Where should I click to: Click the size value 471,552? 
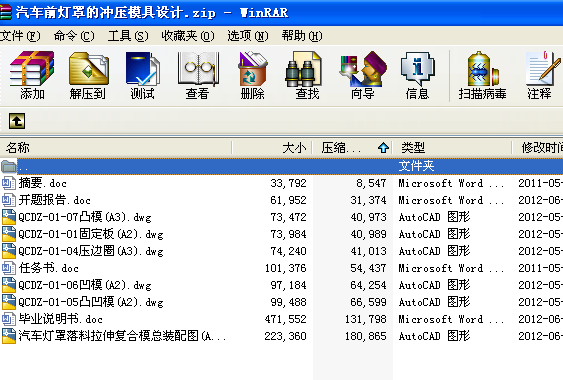285,319
